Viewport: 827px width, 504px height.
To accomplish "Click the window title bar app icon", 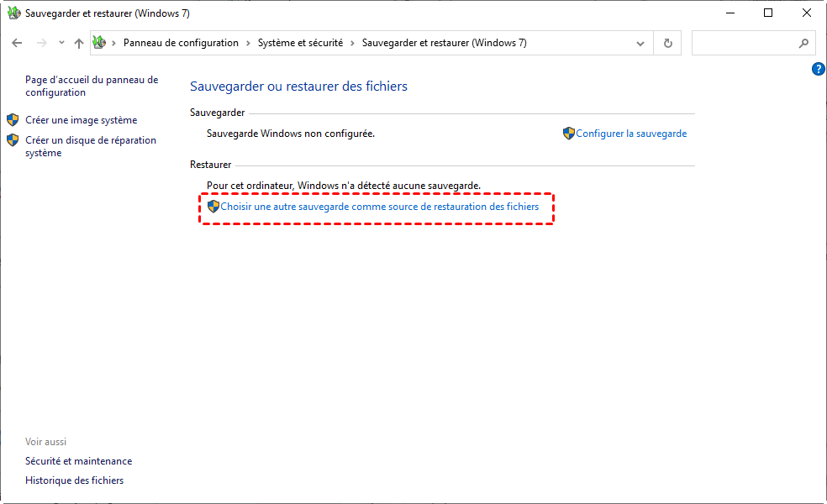I will coord(14,13).
